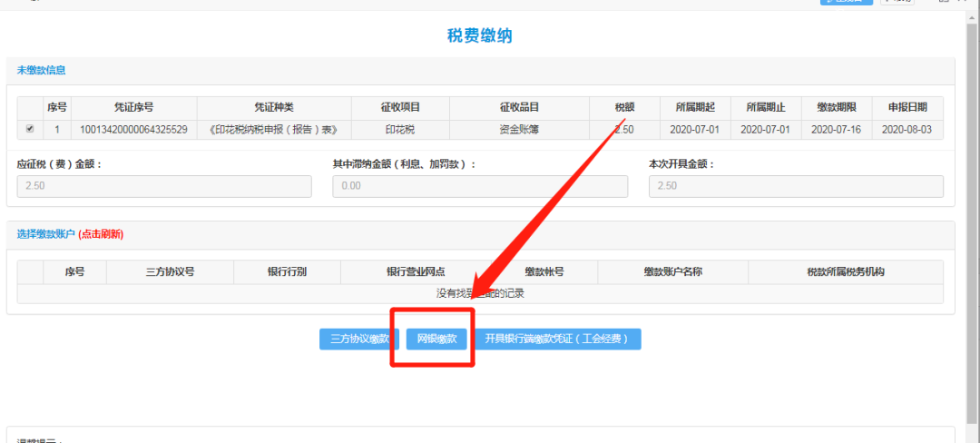The height and width of the screenshot is (443, 980).
Task: Click the red (点击刷新) refresh link
Action: click(101, 234)
